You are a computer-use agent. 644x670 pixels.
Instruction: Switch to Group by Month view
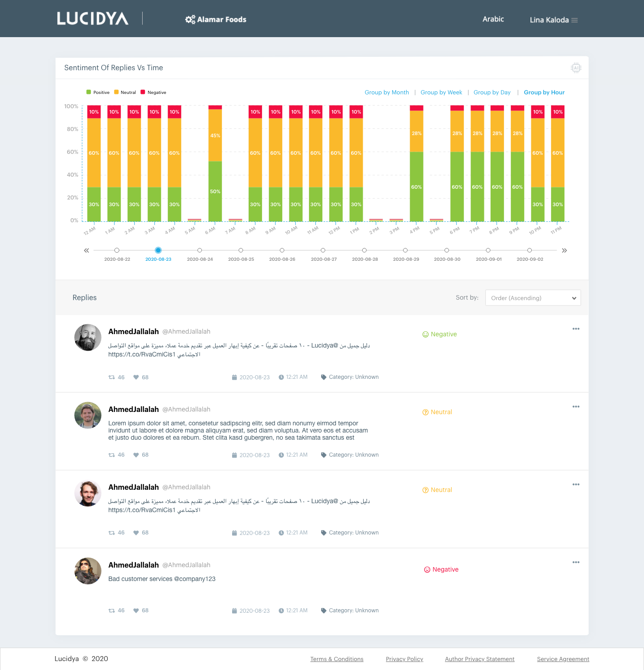tap(386, 92)
